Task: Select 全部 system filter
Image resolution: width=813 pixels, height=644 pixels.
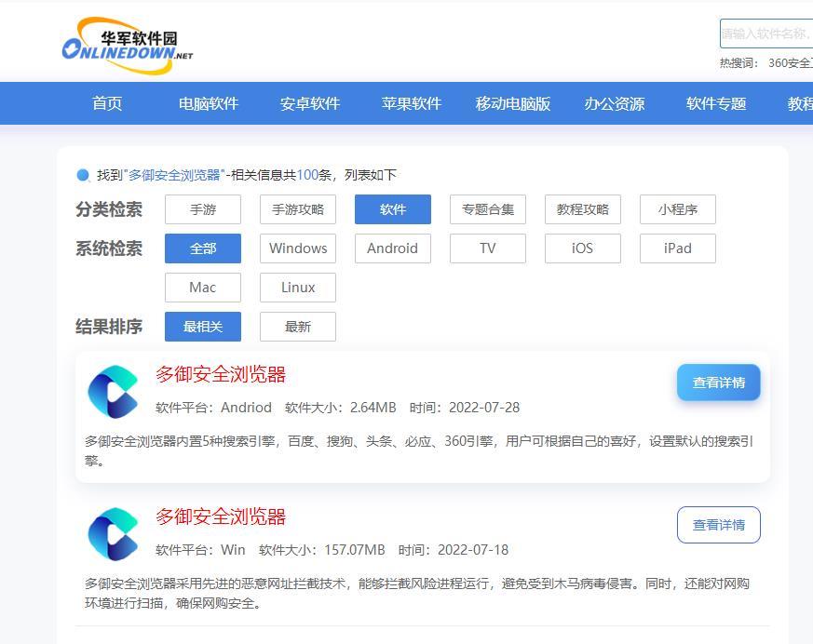Action: click(x=203, y=248)
